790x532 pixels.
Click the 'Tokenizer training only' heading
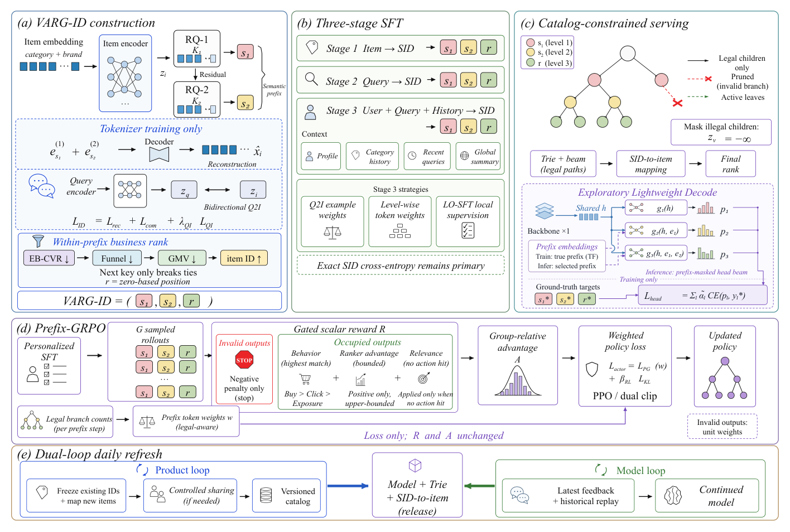pyautogui.click(x=151, y=129)
